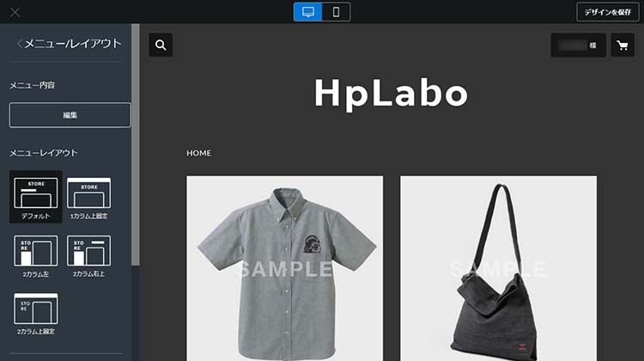Click the HpLabo shop logo title

point(391,94)
